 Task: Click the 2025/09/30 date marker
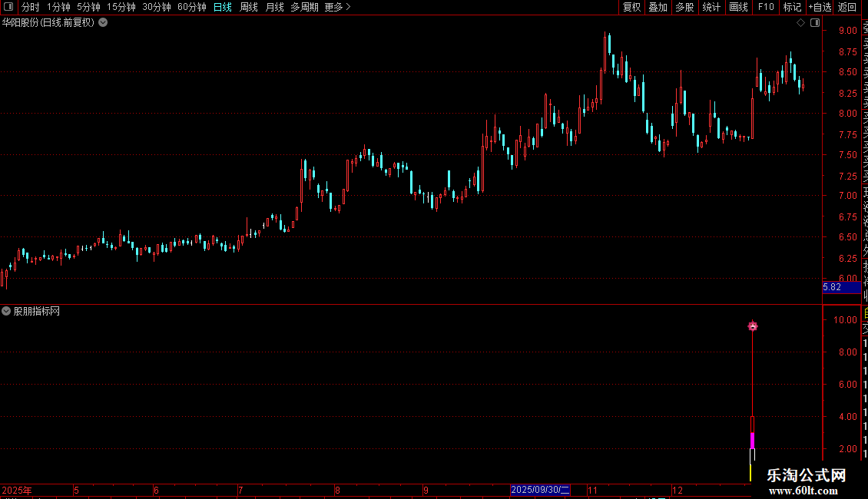[x=540, y=490]
